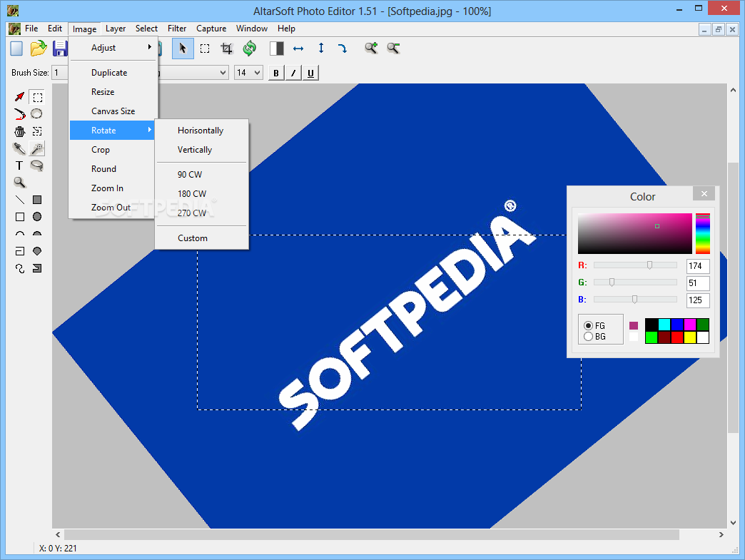Close the Color panel
The height and width of the screenshot is (560, 745).
[704, 194]
